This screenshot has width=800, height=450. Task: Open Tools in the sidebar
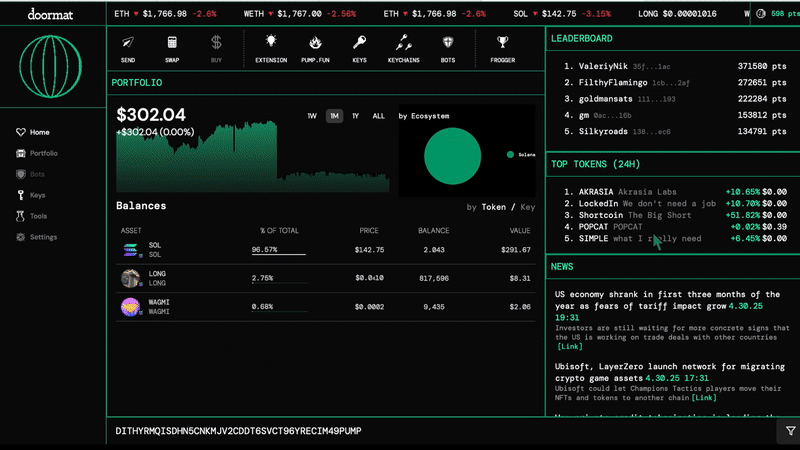(38, 216)
